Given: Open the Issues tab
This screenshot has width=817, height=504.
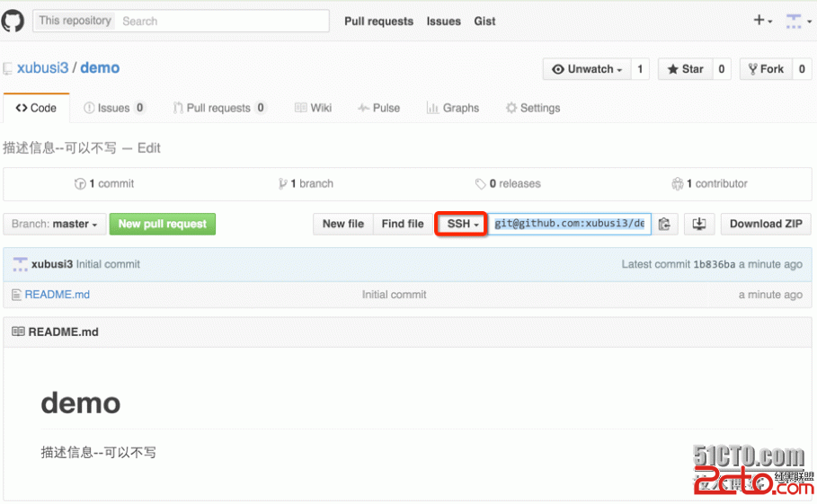Looking at the screenshot, I should pyautogui.click(x=113, y=109).
